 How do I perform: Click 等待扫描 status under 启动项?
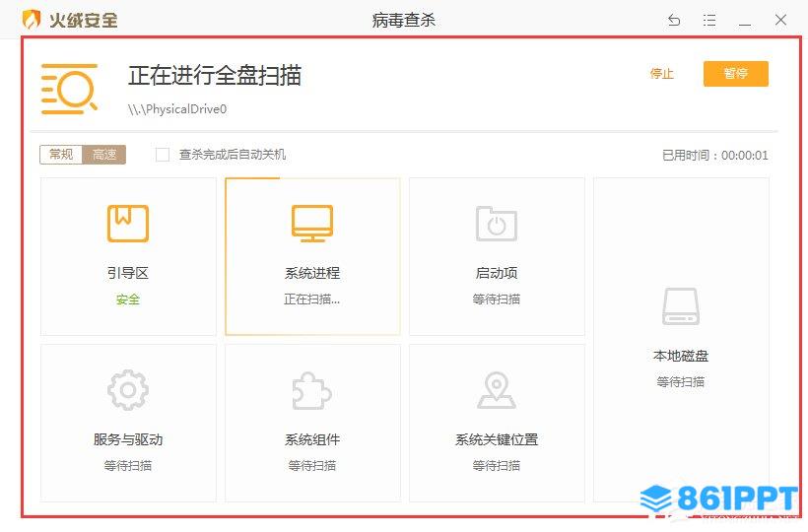497,299
